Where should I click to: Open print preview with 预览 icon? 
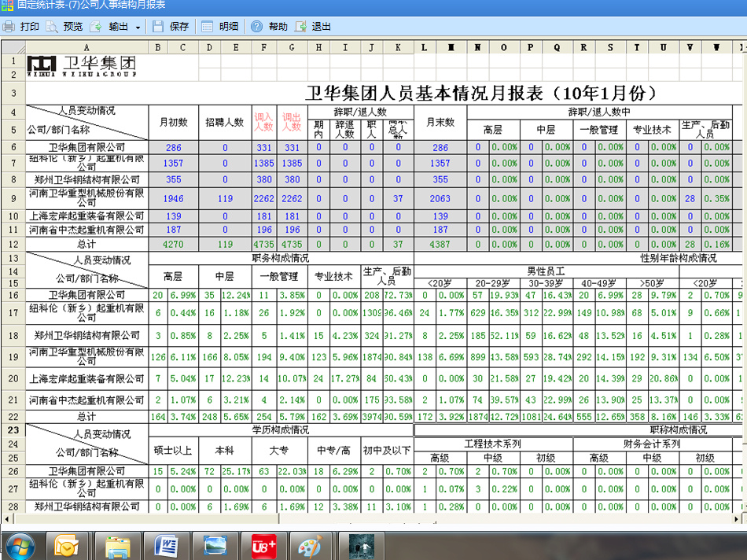(x=51, y=26)
